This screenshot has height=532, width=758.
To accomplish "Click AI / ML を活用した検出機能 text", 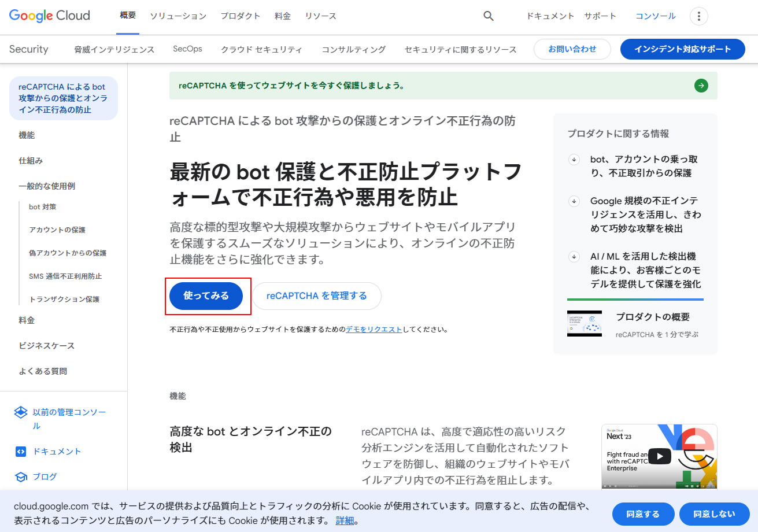I will coord(646,270).
